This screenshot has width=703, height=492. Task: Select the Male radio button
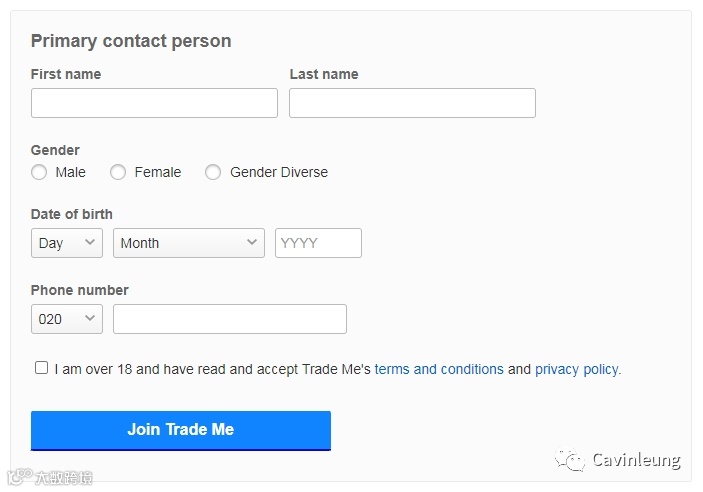click(x=39, y=172)
